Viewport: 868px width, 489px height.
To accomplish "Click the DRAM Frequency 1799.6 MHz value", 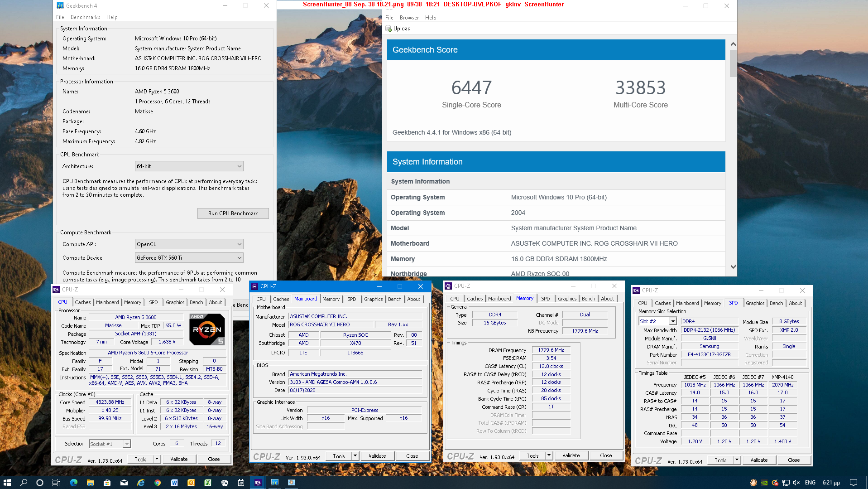I will (x=551, y=350).
